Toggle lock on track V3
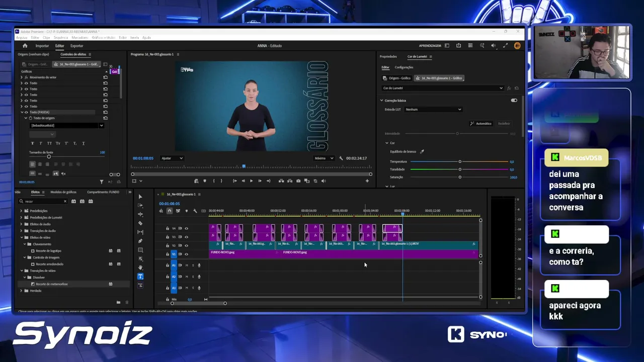 coord(168,237)
